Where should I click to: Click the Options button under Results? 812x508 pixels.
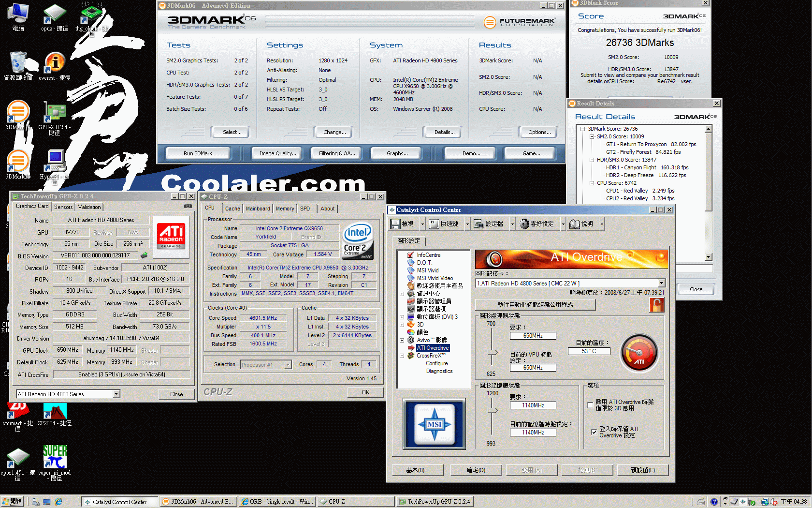pyautogui.click(x=539, y=132)
